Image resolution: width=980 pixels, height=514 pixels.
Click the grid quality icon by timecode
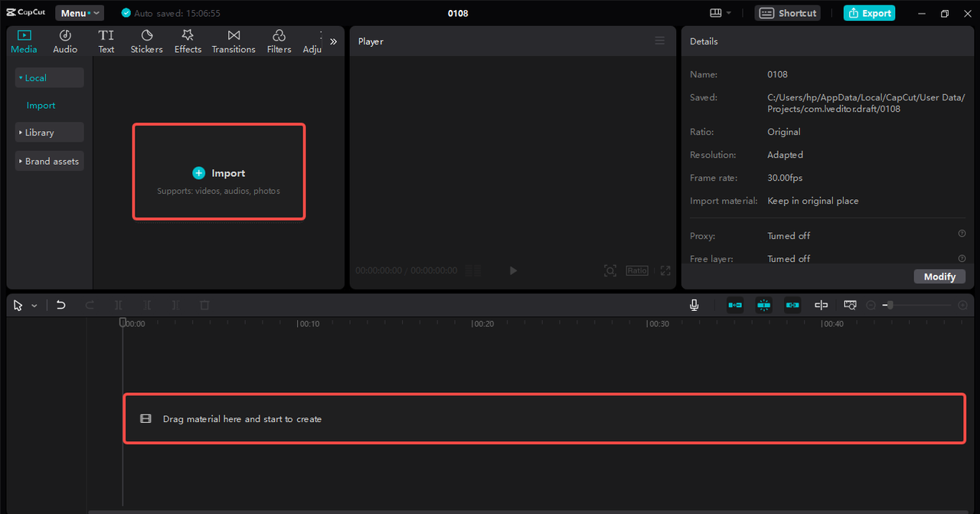(x=473, y=270)
